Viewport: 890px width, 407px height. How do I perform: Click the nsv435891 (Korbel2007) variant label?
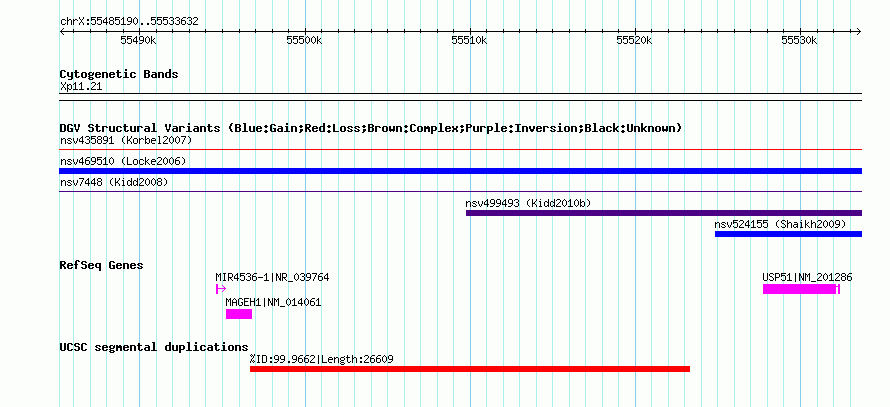tap(126, 140)
